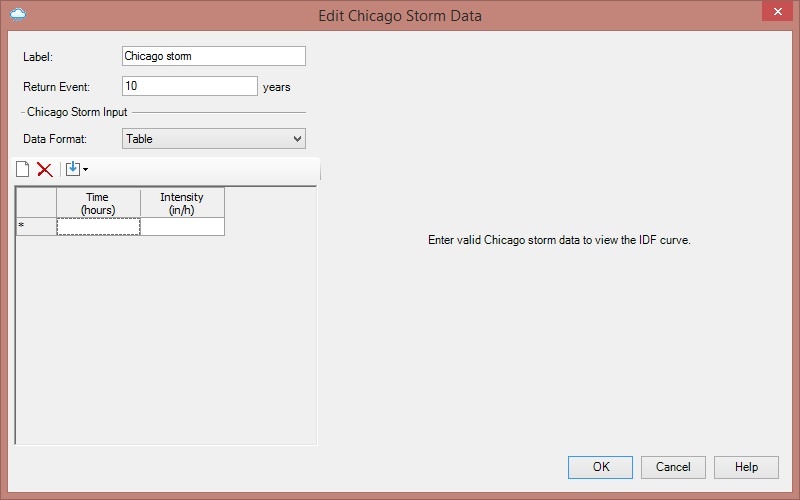The image size is (800, 500).
Task: Click the Label text field
Action: point(214,56)
